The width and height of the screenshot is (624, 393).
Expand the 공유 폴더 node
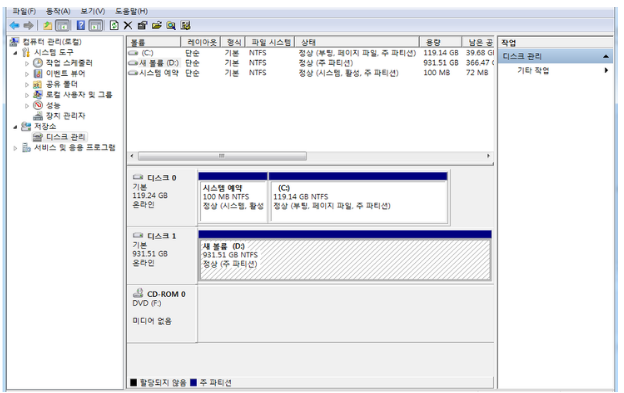(27, 84)
